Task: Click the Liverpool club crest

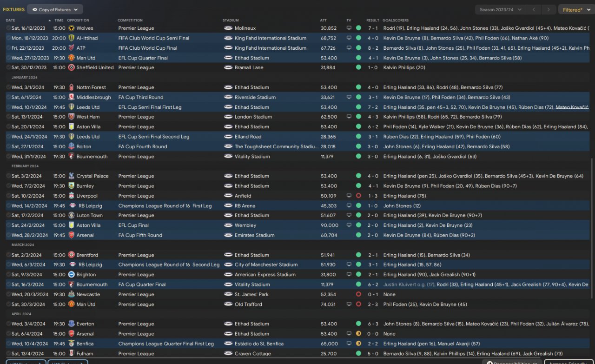Action: pos(72,196)
